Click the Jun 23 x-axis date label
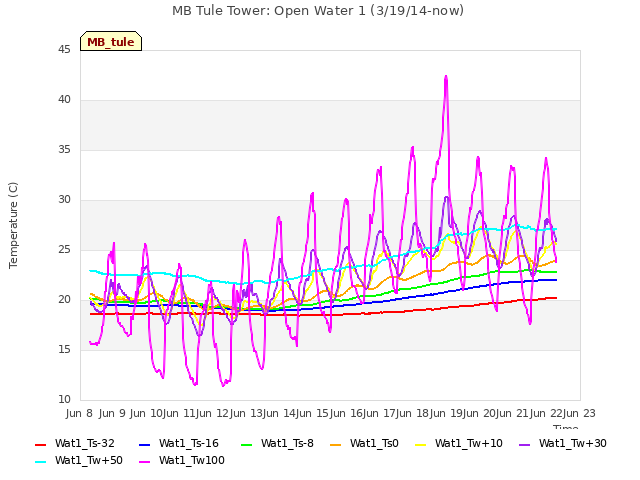 [579, 413]
